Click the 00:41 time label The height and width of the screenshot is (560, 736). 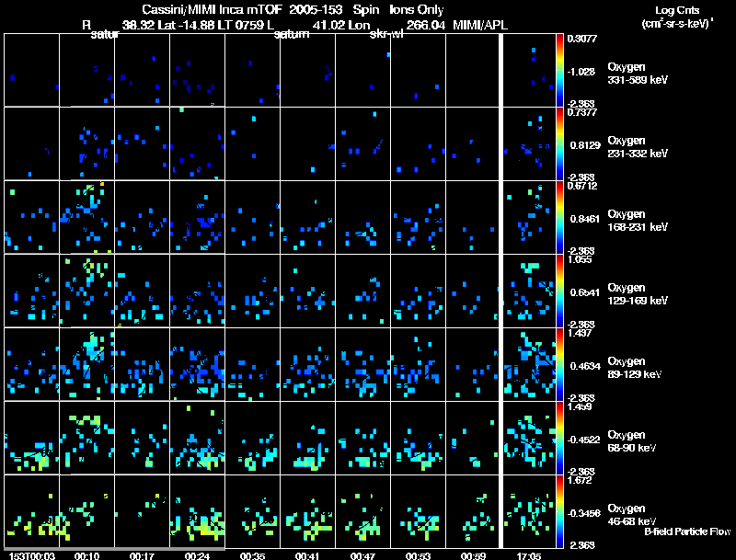pyautogui.click(x=307, y=555)
